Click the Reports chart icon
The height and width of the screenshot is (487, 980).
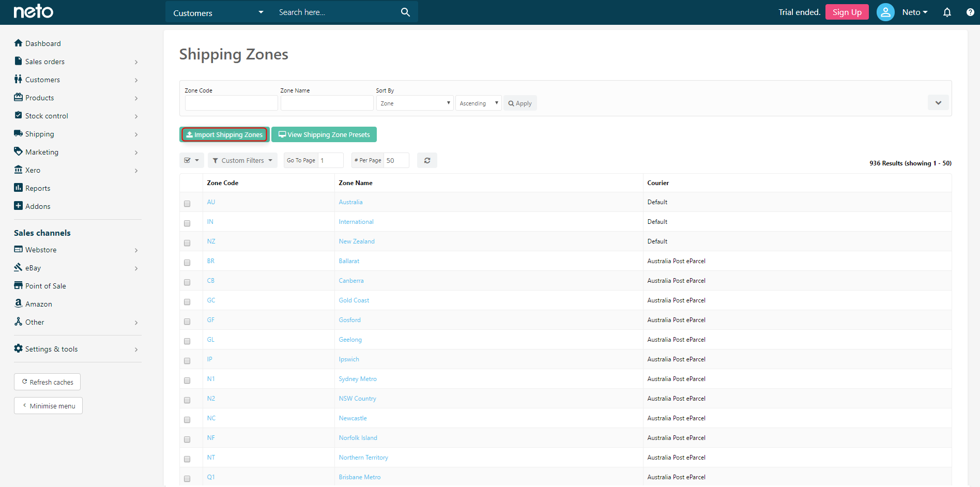tap(19, 188)
